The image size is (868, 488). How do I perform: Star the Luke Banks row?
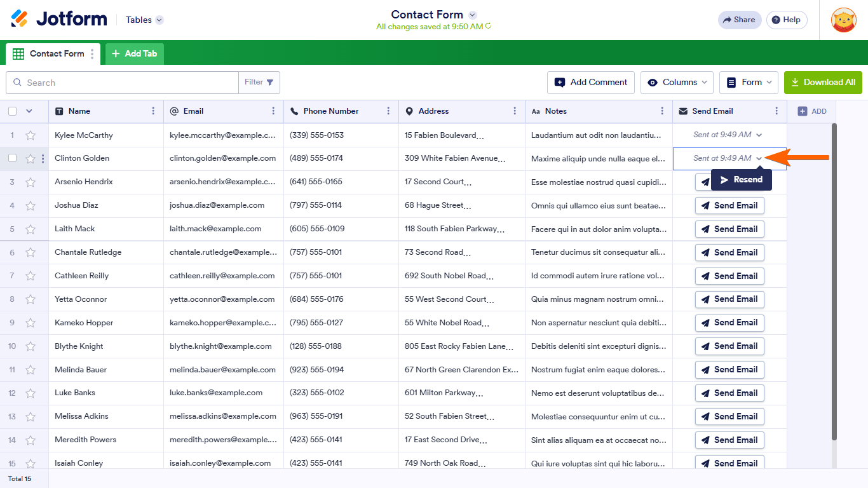click(x=31, y=393)
